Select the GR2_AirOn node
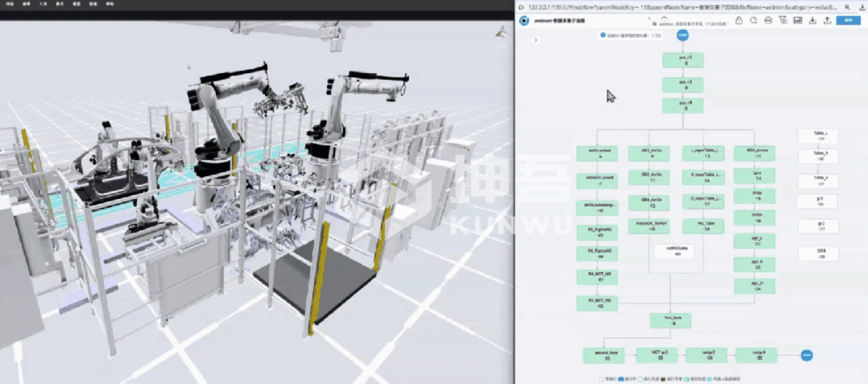This screenshot has width=868, height=384. (x=649, y=178)
